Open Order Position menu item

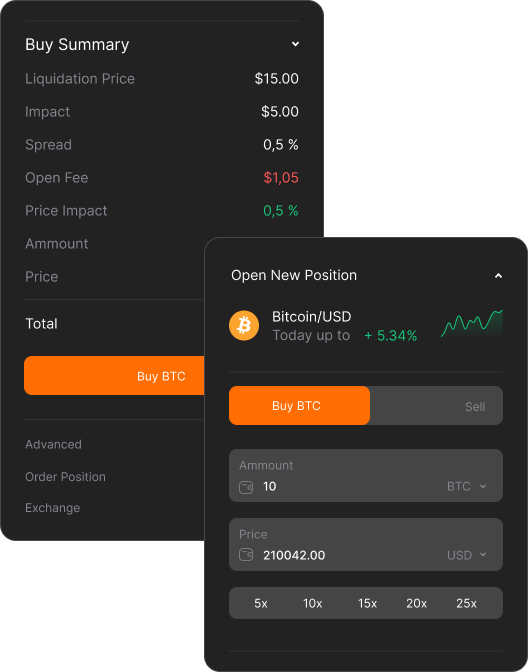(65, 477)
